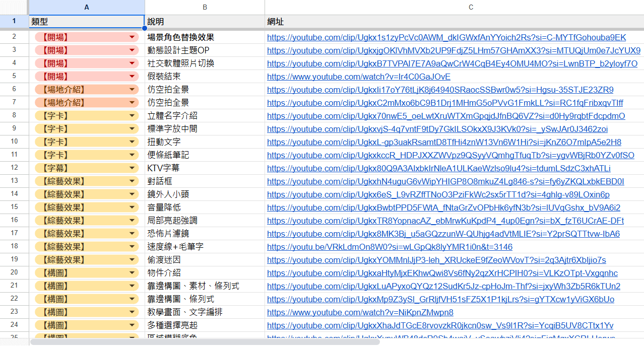The image size is (644, 346).
Task: Open the YouTube link for 假裝結束
Action: [x=358, y=77]
